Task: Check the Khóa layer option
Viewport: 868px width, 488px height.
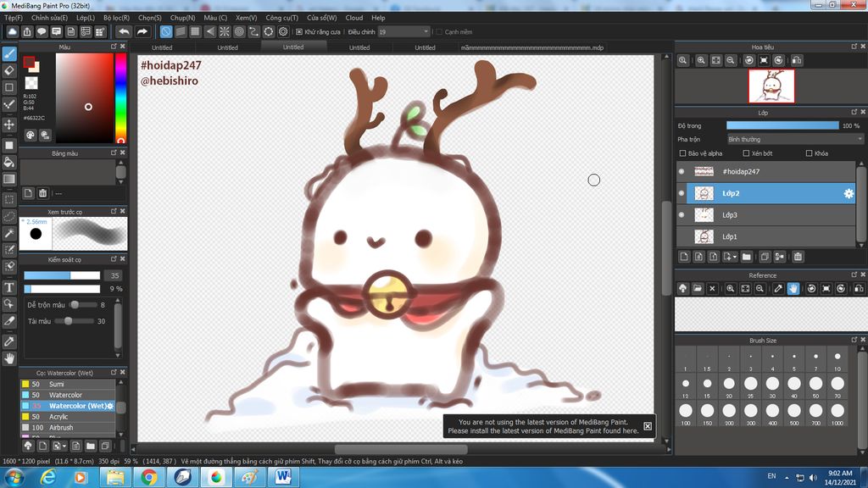Action: pyautogui.click(x=810, y=153)
